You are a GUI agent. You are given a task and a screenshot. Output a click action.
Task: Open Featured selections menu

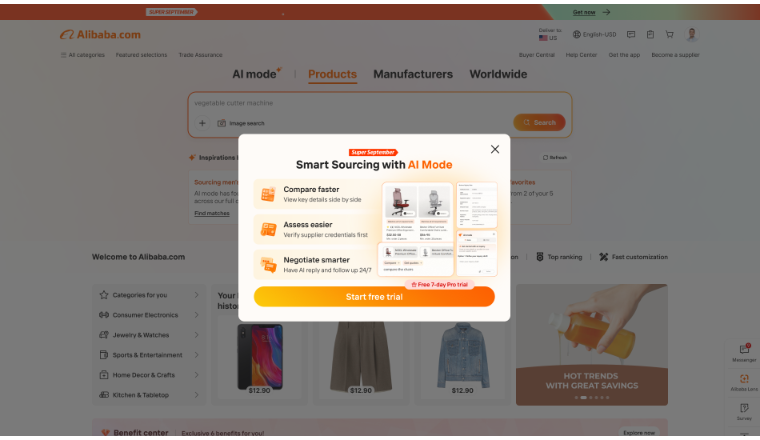point(141,55)
